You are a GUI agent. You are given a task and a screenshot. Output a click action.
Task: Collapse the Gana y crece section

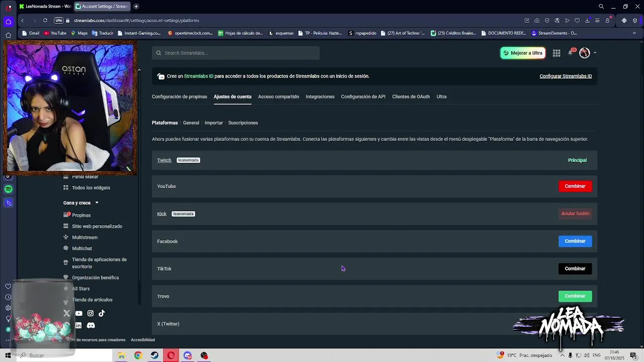pyautogui.click(x=97, y=203)
